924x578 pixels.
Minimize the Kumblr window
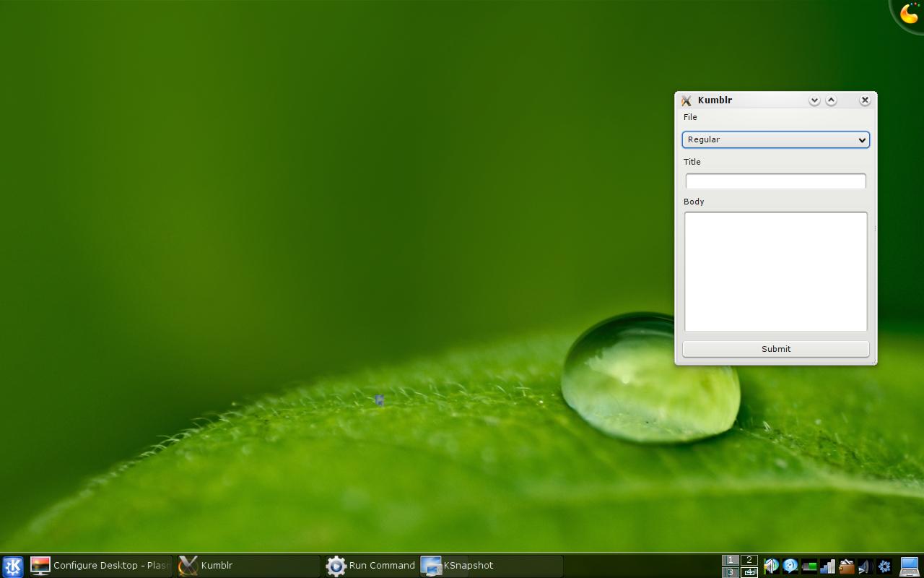coord(814,100)
